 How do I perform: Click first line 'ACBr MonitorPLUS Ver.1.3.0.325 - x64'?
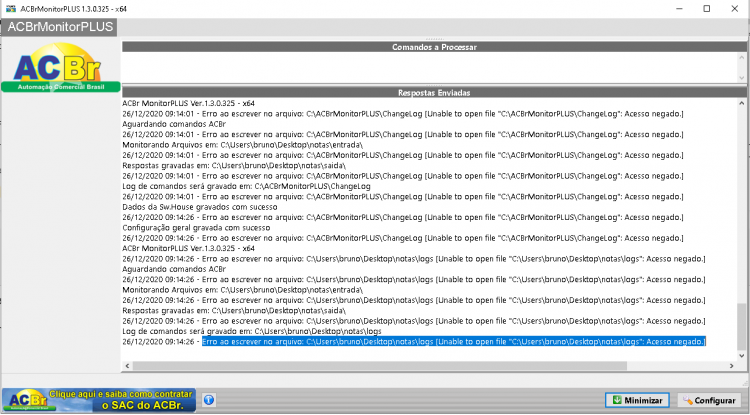[x=188, y=103]
